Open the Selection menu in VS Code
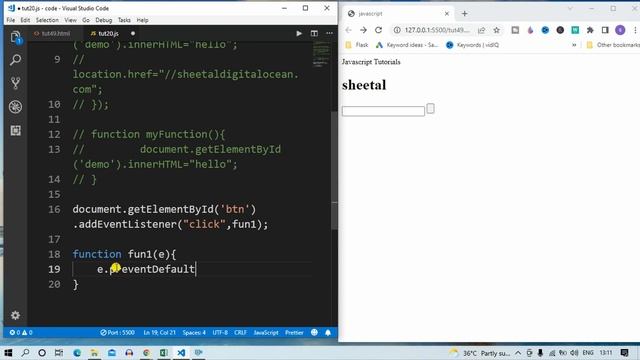The width and height of the screenshot is (640, 360). tap(47, 20)
